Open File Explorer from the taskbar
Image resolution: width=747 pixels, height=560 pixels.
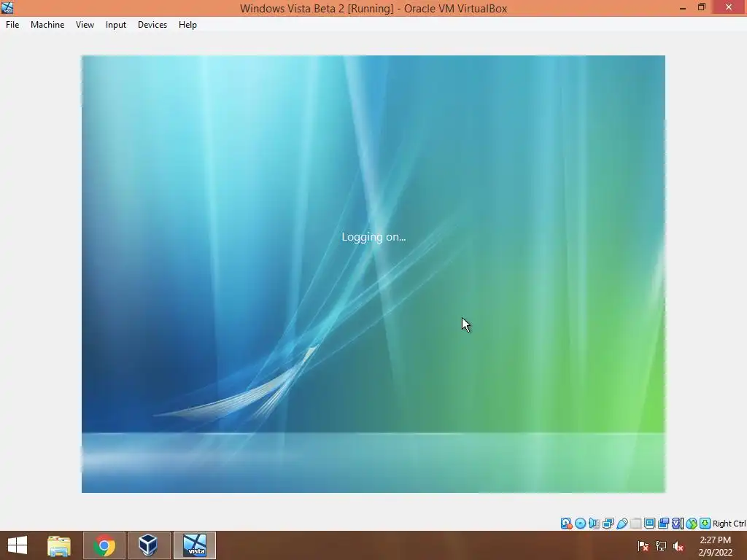[x=59, y=545]
